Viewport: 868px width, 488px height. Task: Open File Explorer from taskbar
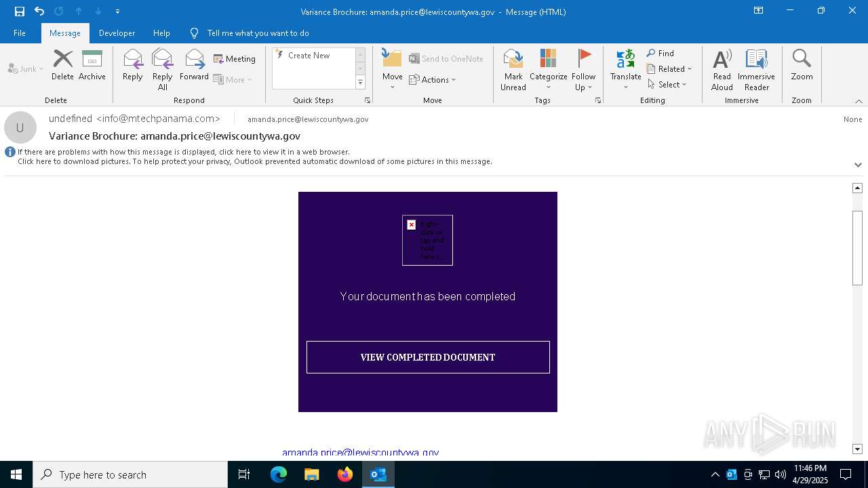(311, 474)
